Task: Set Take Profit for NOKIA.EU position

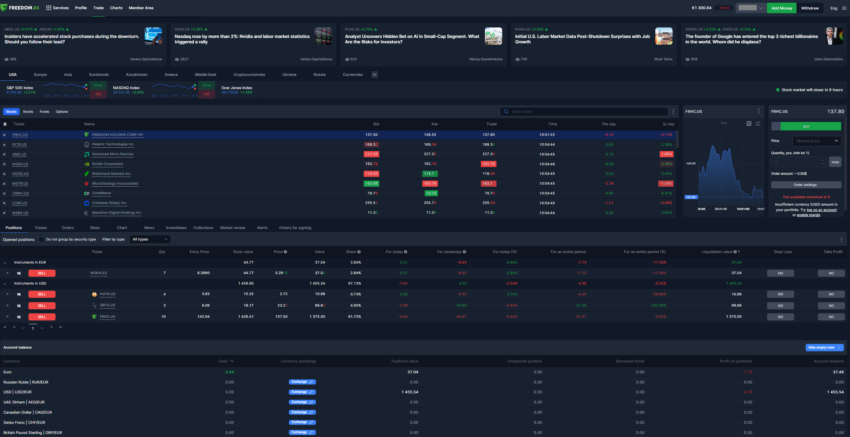Action: [831, 273]
